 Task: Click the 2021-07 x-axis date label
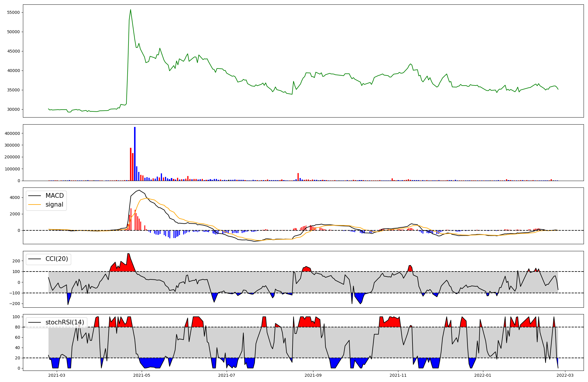227,375
